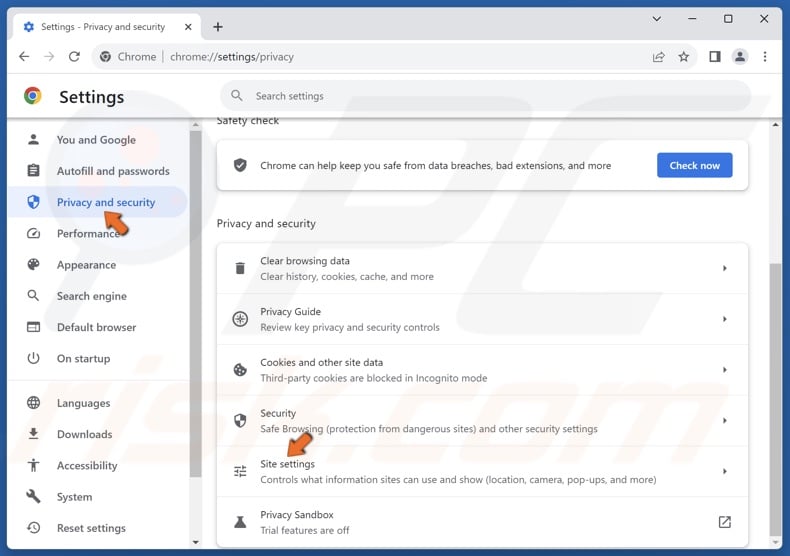Viewport: 790px width, 556px height.
Task: Open You and Google section
Action: click(97, 140)
